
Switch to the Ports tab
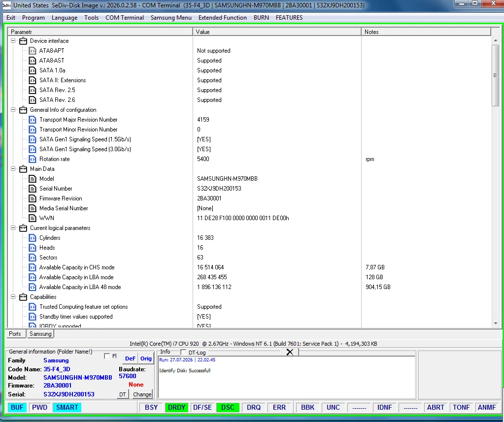(15, 334)
